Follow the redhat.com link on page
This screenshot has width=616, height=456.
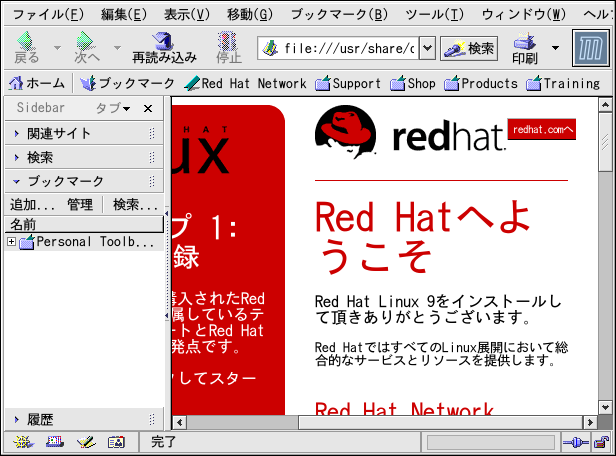coord(542,129)
